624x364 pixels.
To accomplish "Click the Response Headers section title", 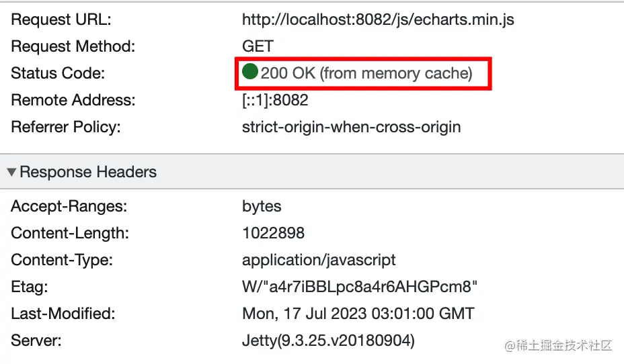I will click(88, 172).
